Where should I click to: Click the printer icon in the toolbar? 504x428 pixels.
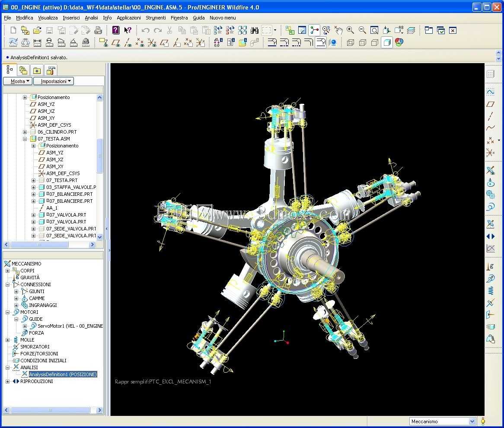click(98, 30)
